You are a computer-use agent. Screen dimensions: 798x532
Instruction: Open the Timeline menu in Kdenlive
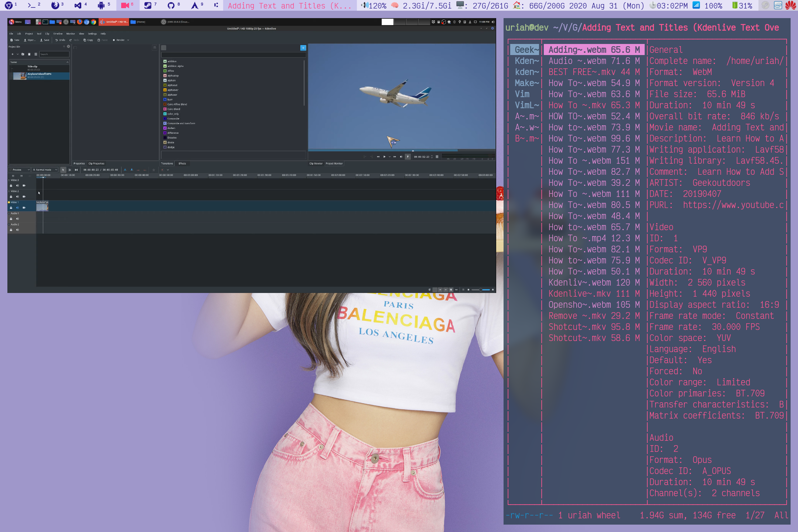point(58,34)
